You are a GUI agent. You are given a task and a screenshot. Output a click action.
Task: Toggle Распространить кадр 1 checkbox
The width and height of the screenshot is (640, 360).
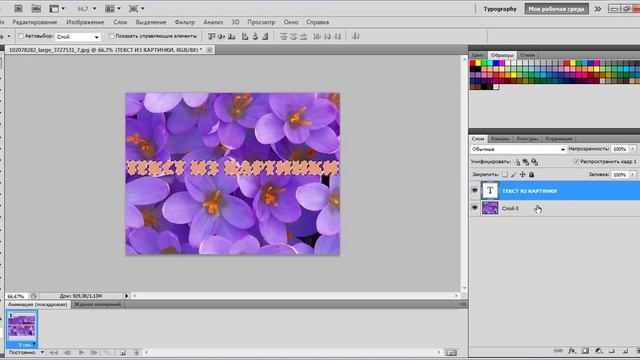[x=576, y=162]
